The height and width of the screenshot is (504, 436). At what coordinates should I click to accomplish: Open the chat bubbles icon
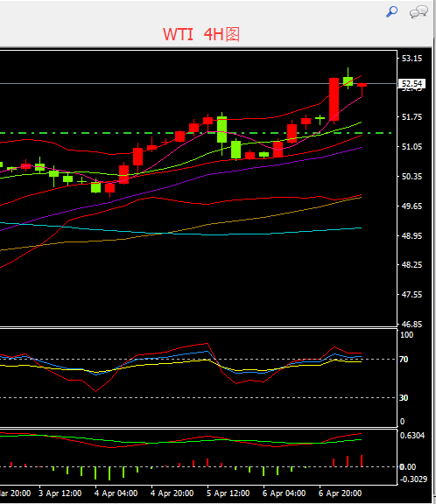(418, 12)
